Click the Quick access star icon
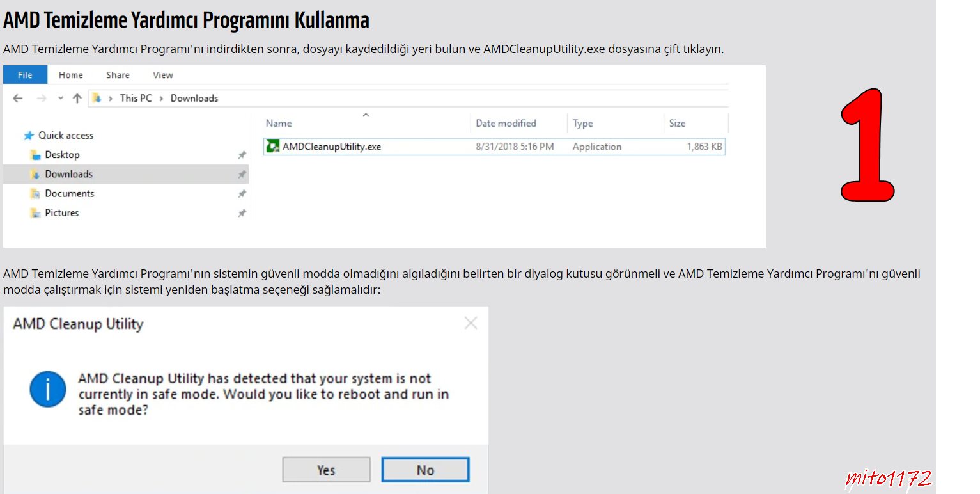Viewport: 980px width, 494px height. [x=29, y=136]
